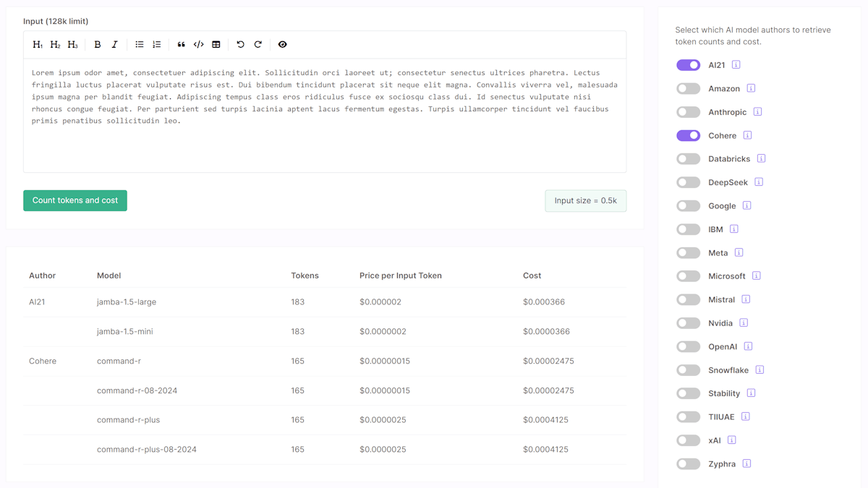Toggle italic text formatting
The height and width of the screenshot is (488, 868).
[114, 45]
